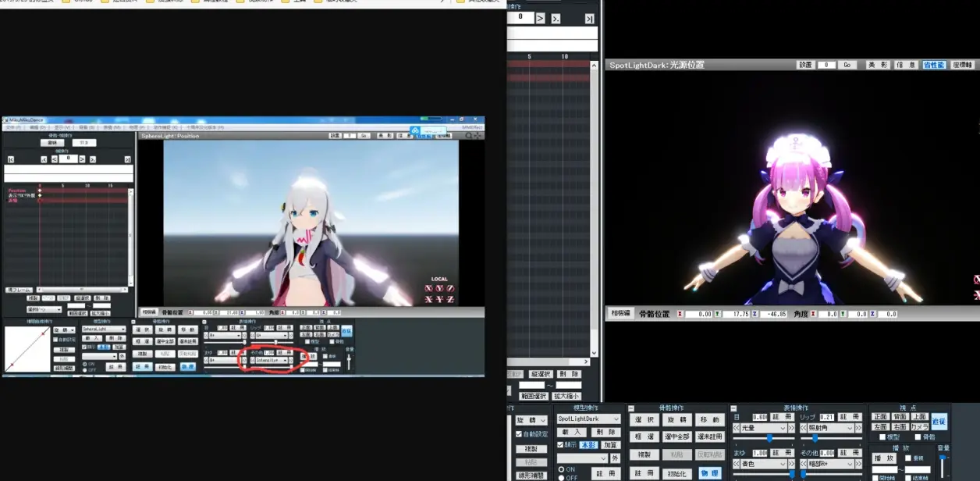Open the 暗部R+ morph dropdown
Image resolution: width=980 pixels, height=481 pixels.
click(831, 464)
